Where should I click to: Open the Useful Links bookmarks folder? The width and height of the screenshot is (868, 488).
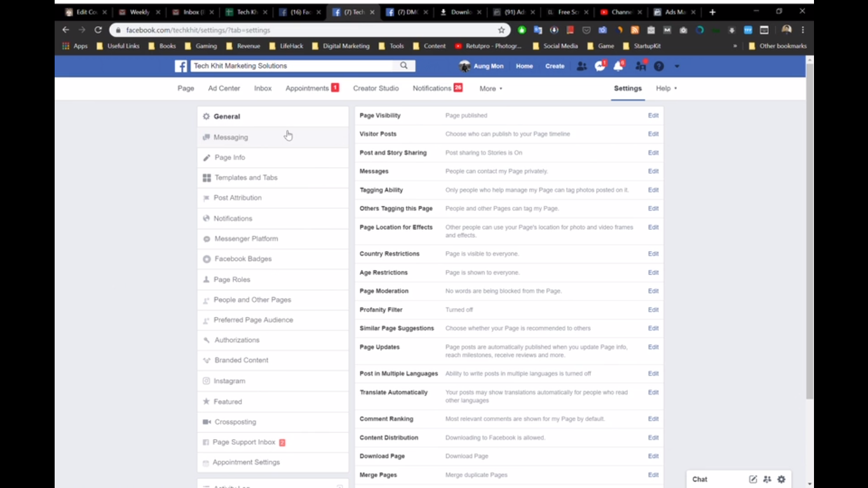point(118,46)
